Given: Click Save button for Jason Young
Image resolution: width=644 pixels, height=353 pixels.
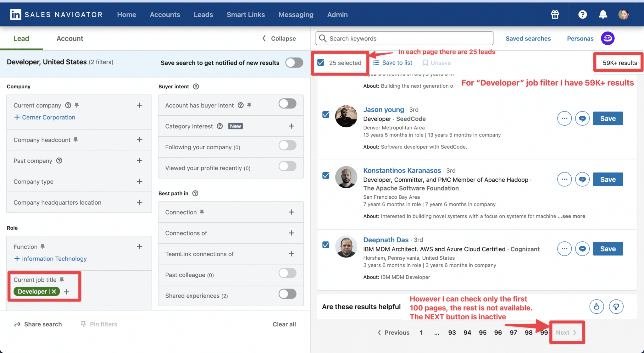Looking at the screenshot, I should pyautogui.click(x=608, y=118).
